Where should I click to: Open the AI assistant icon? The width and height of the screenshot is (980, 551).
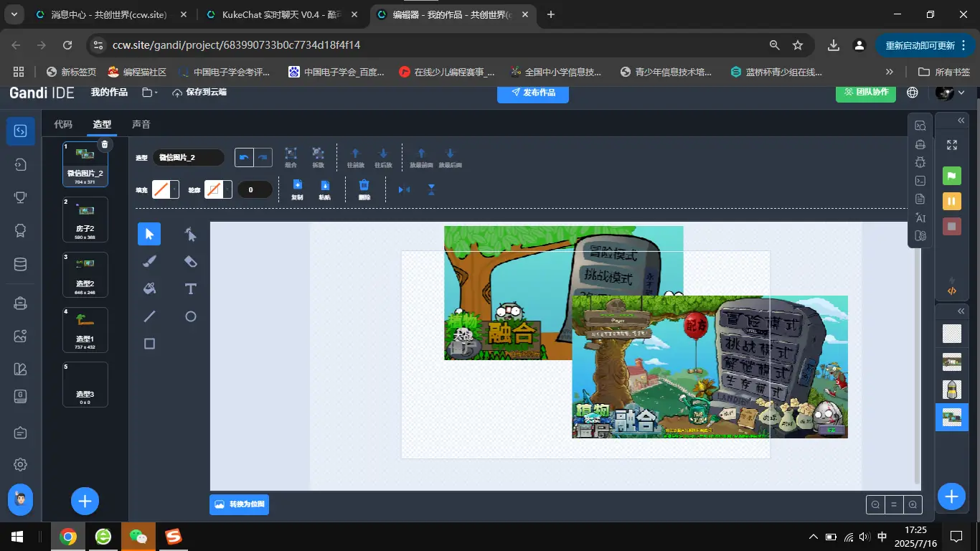tap(920, 217)
